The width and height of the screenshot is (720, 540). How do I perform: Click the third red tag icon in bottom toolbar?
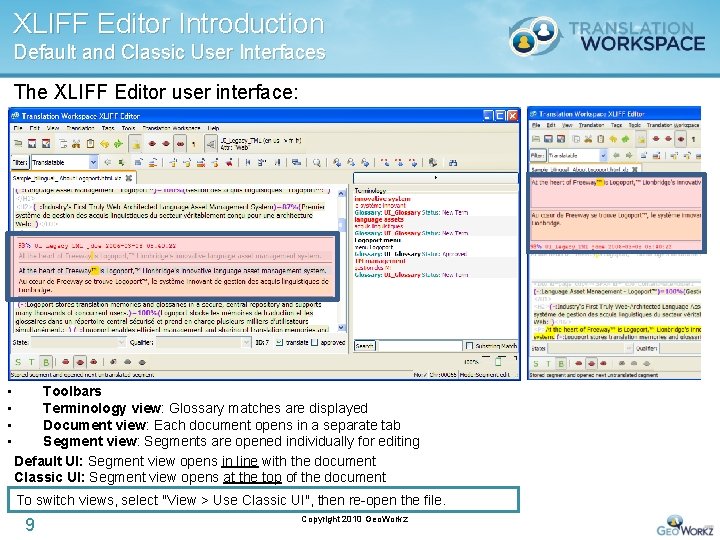(x=94, y=362)
